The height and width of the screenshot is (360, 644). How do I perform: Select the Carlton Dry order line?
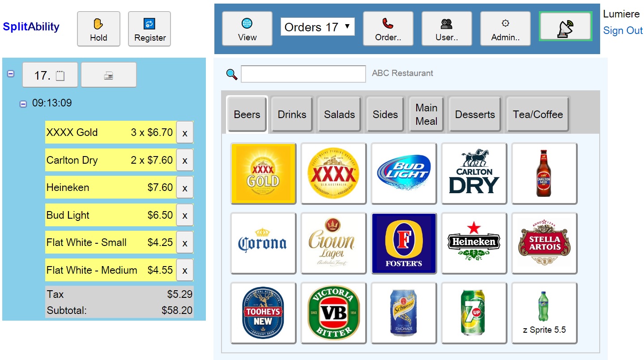(111, 160)
